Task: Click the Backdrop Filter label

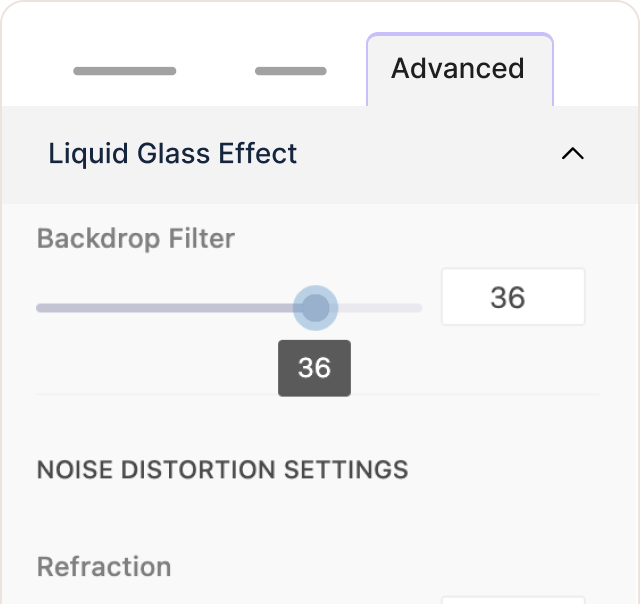Action: click(135, 239)
